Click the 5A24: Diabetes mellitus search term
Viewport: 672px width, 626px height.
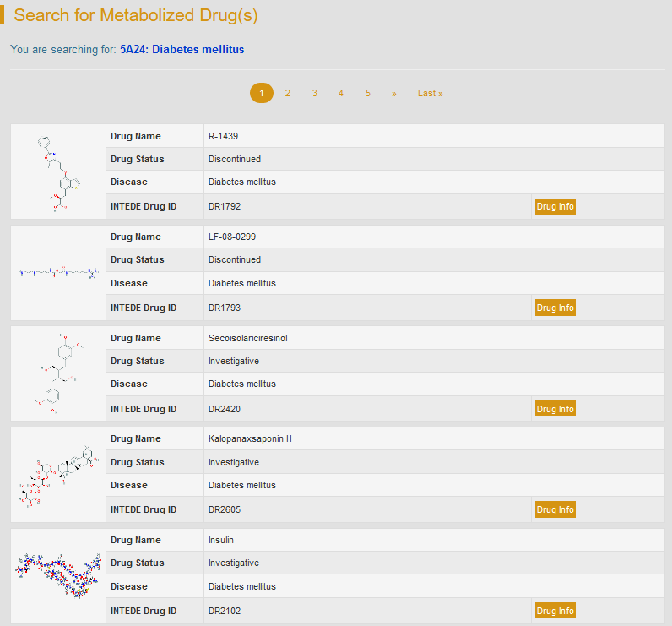182,50
